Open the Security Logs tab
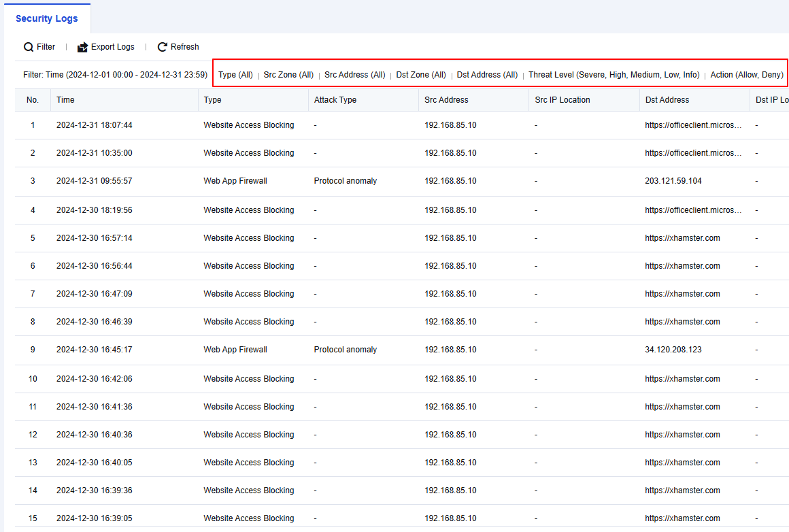The width and height of the screenshot is (789, 532). pyautogui.click(x=47, y=18)
